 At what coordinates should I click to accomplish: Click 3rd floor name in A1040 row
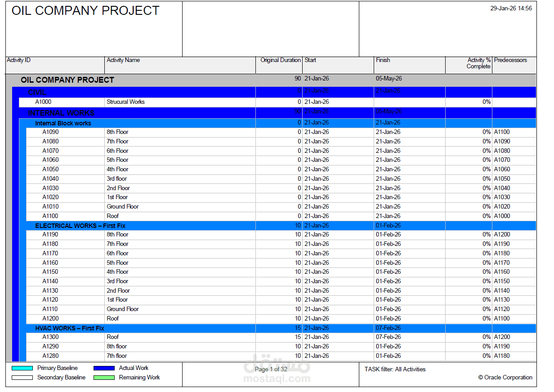(117, 179)
